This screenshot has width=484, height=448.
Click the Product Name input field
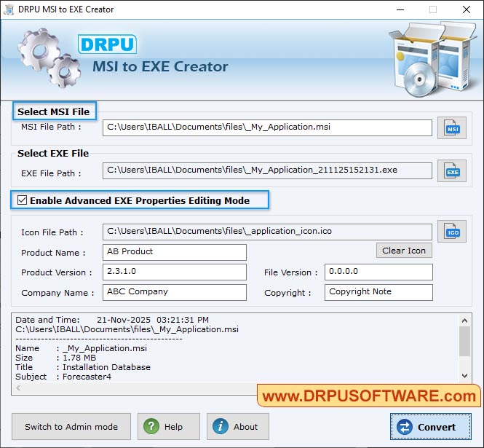[x=175, y=252]
